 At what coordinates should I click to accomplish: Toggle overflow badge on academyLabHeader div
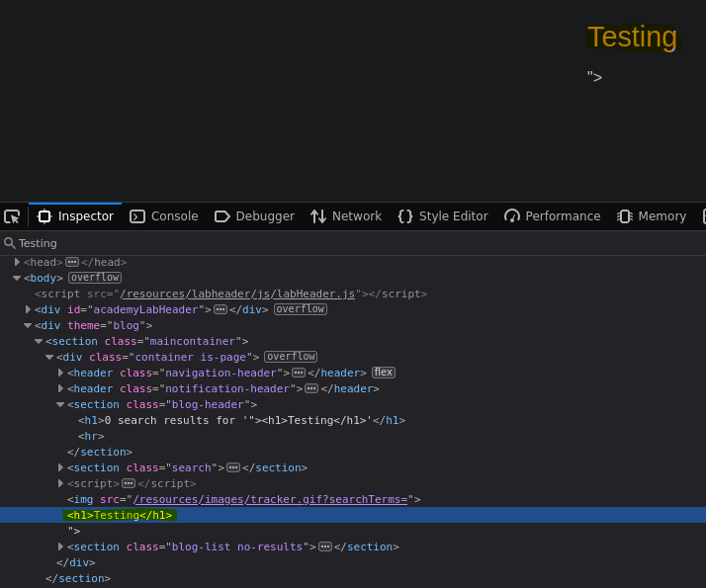click(x=301, y=309)
